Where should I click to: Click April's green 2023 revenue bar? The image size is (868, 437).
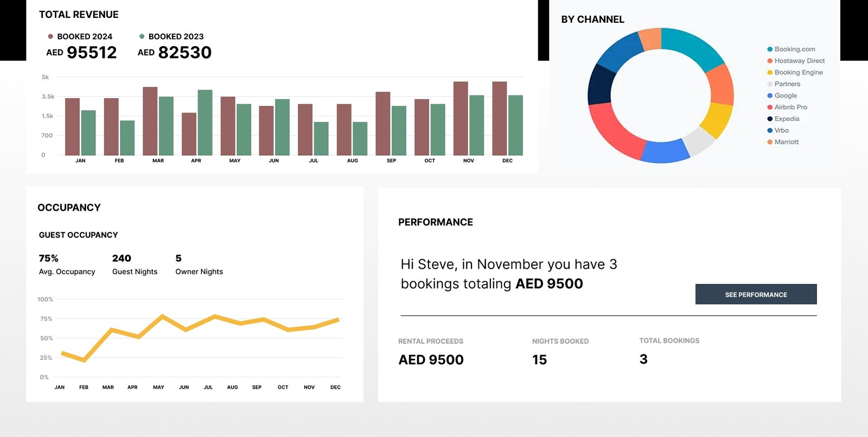pyautogui.click(x=205, y=123)
